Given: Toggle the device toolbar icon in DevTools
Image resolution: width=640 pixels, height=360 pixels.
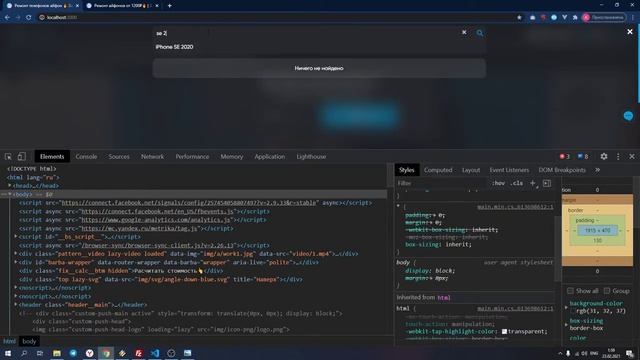Looking at the screenshot, I should coord(22,157).
